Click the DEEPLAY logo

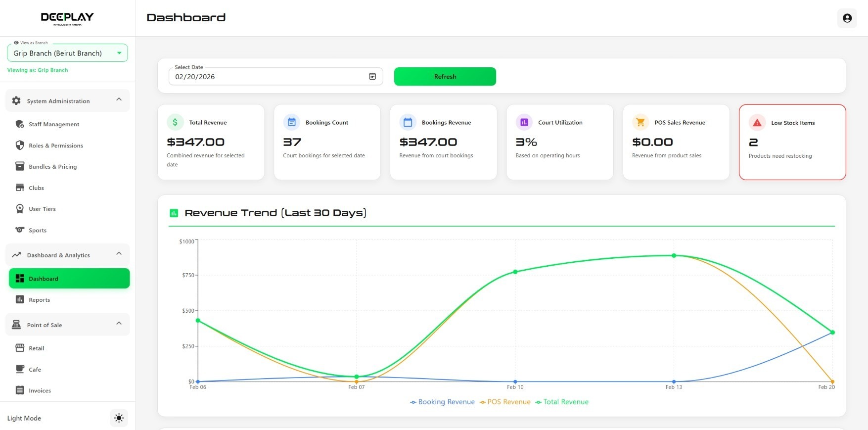(67, 18)
